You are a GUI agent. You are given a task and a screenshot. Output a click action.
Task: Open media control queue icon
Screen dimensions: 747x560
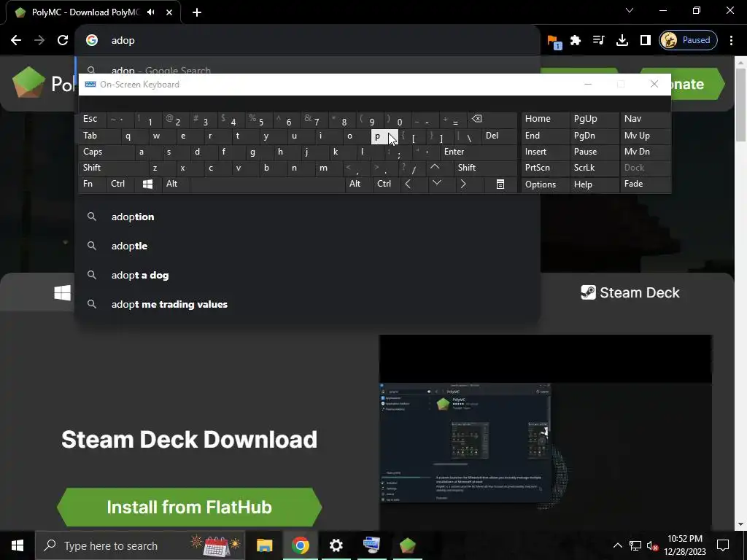(x=599, y=40)
